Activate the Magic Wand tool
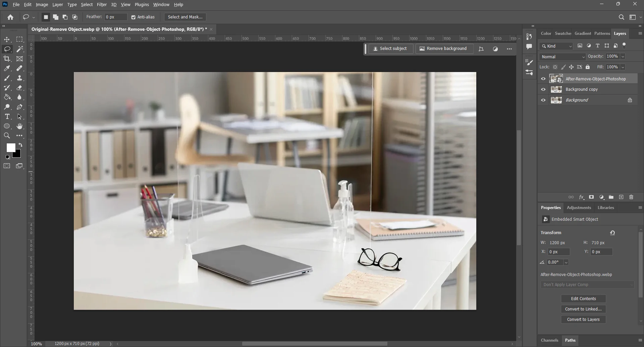Viewport: 644px width, 347px height. 20,49
